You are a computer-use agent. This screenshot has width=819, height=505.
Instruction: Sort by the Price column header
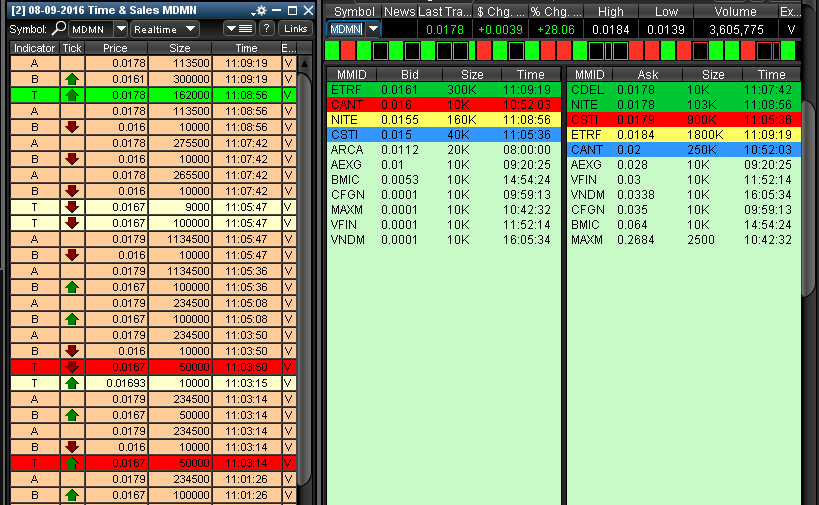click(115, 48)
